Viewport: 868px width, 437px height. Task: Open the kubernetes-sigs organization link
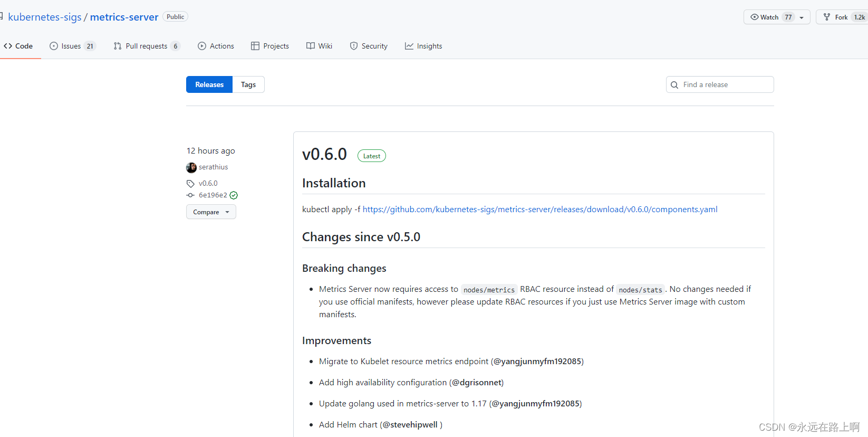click(x=45, y=17)
